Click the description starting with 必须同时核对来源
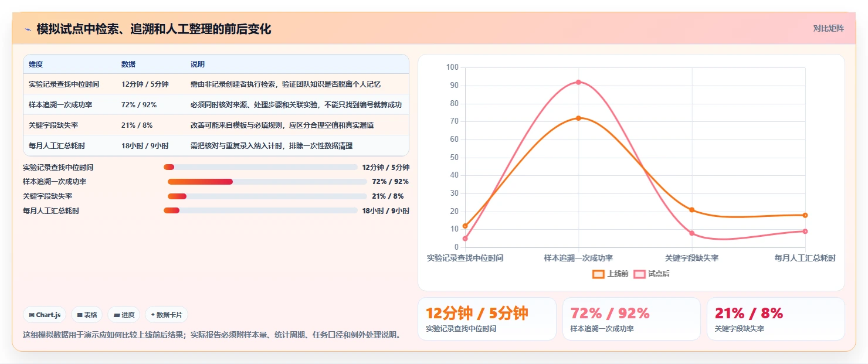The height and width of the screenshot is (364, 868). pos(296,104)
